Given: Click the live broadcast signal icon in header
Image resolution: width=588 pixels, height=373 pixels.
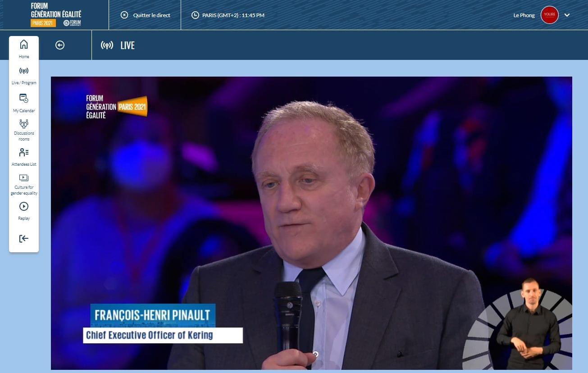Looking at the screenshot, I should pos(107,45).
